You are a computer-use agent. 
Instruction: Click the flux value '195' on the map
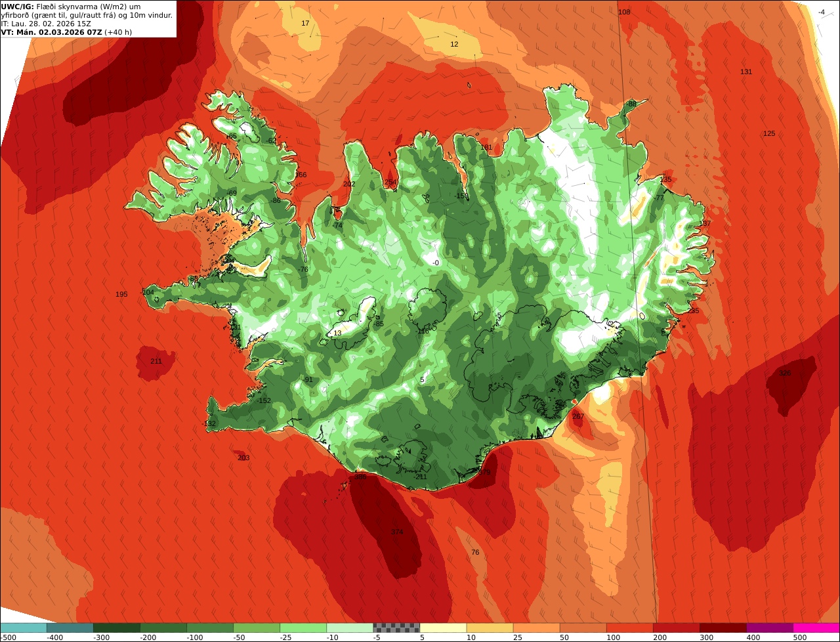(121, 294)
